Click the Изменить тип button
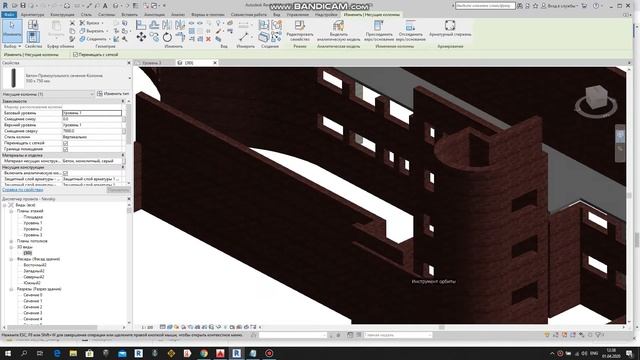640x360 pixels. pyautogui.click(x=113, y=94)
